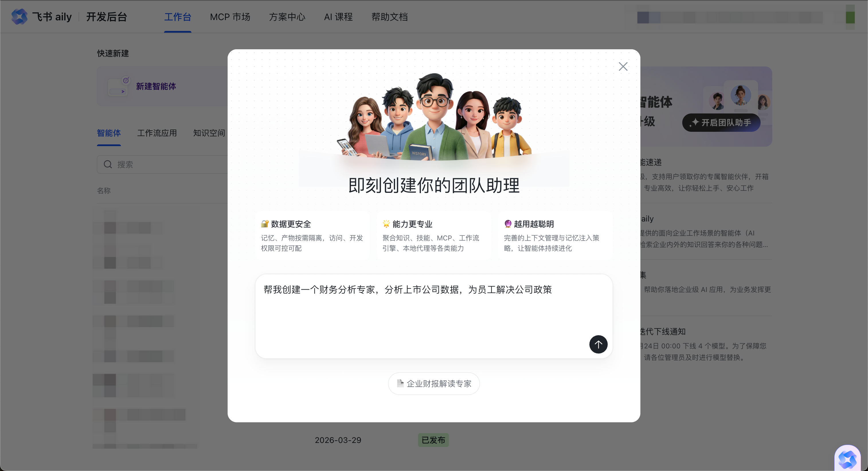868x471 pixels.
Task: Click the 飞书 aily logo icon
Action: [x=19, y=17]
